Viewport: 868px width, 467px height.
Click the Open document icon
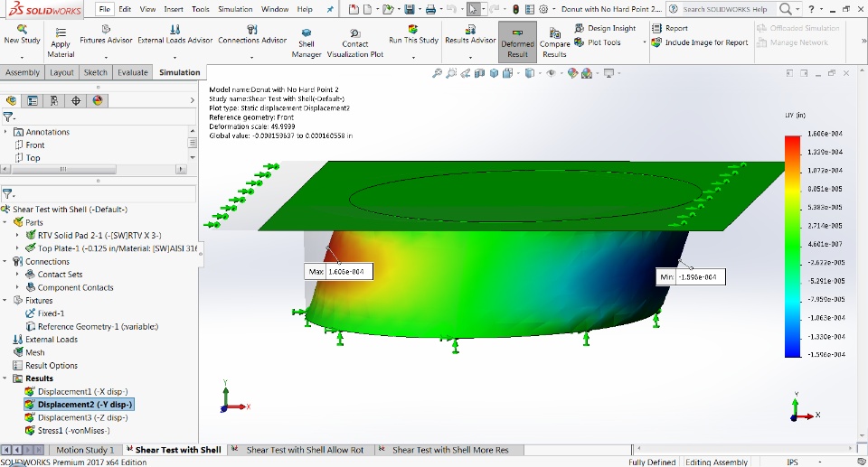388,9
